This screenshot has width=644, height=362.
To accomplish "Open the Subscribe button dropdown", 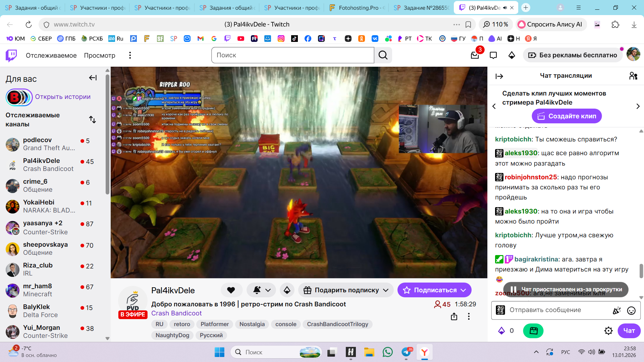I will point(463,290).
